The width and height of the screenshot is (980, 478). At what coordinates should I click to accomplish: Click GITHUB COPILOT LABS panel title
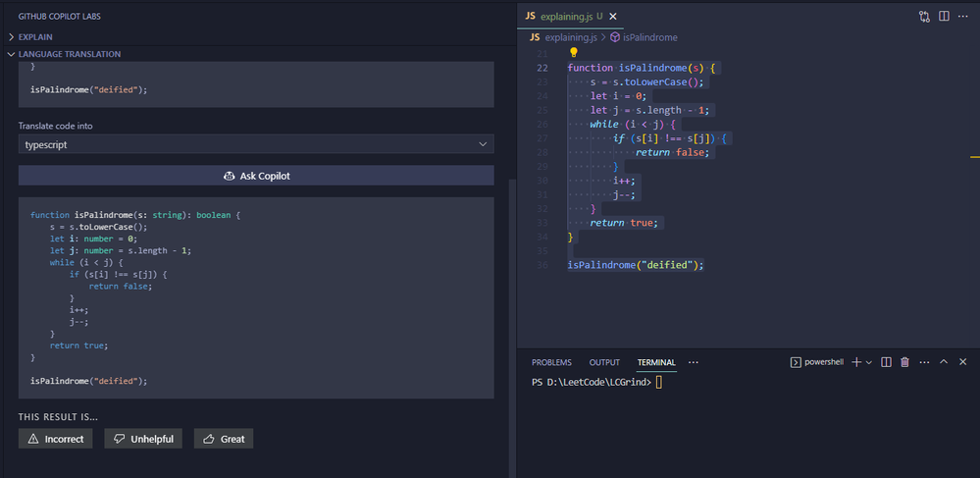[x=60, y=17]
